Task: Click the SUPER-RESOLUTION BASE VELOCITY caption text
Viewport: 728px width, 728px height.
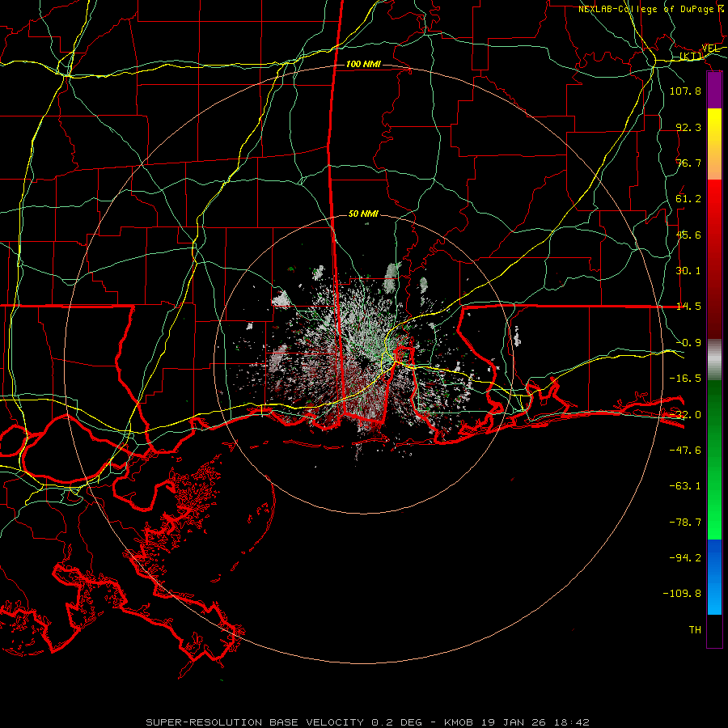Action: pos(255,722)
